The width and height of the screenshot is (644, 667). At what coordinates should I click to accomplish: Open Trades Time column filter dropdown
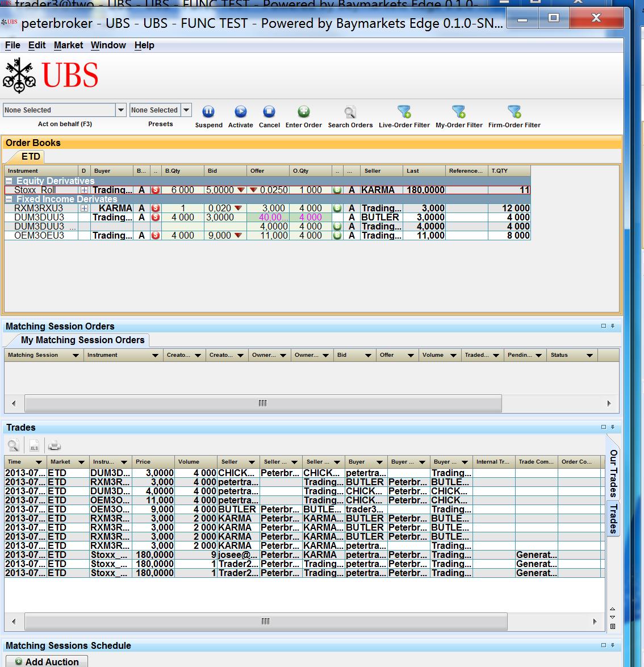(x=39, y=462)
